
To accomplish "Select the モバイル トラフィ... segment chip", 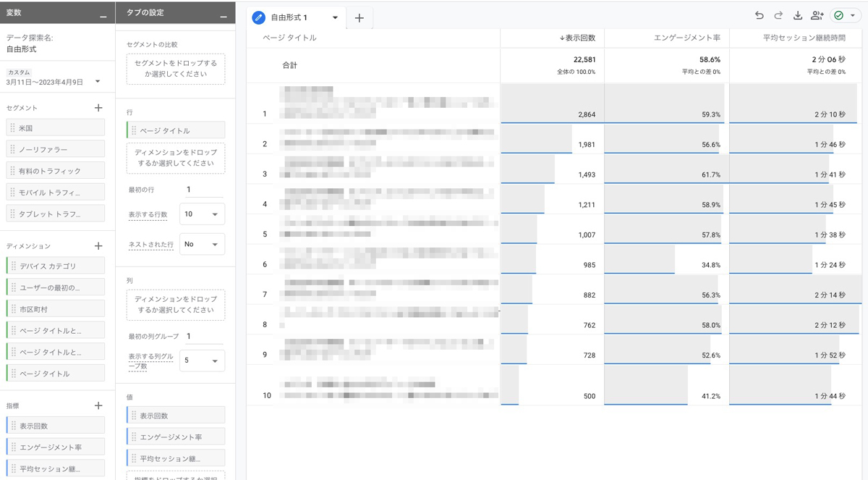I will [56, 193].
